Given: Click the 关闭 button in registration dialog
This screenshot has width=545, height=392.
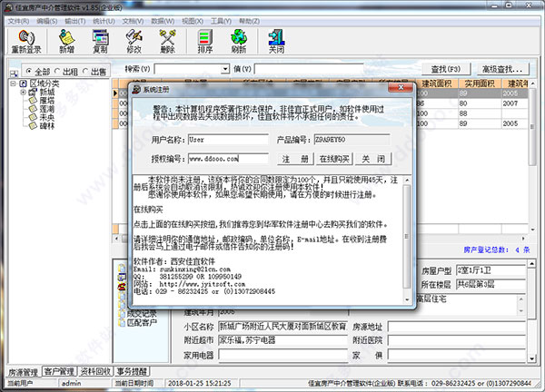Looking at the screenshot, I should tap(373, 159).
